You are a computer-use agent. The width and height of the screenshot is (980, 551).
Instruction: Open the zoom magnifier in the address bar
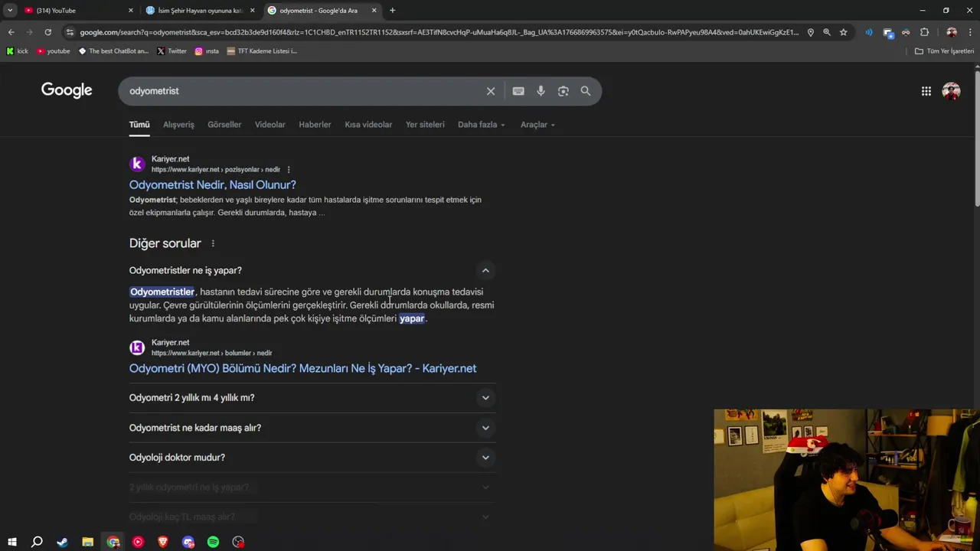827,32
